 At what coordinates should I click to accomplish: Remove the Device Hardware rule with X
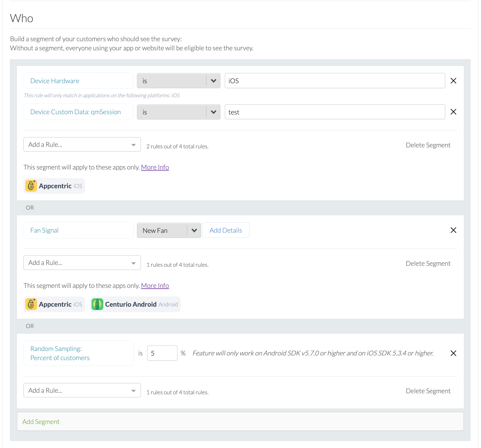point(453,81)
